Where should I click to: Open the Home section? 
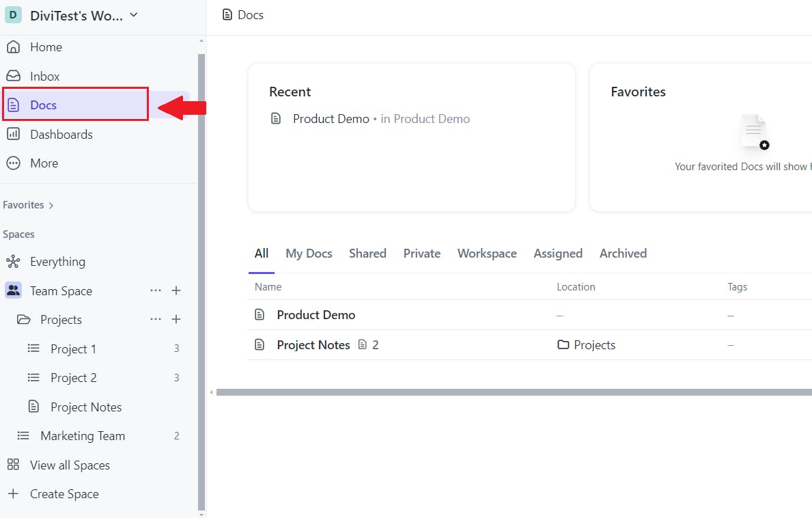click(45, 46)
